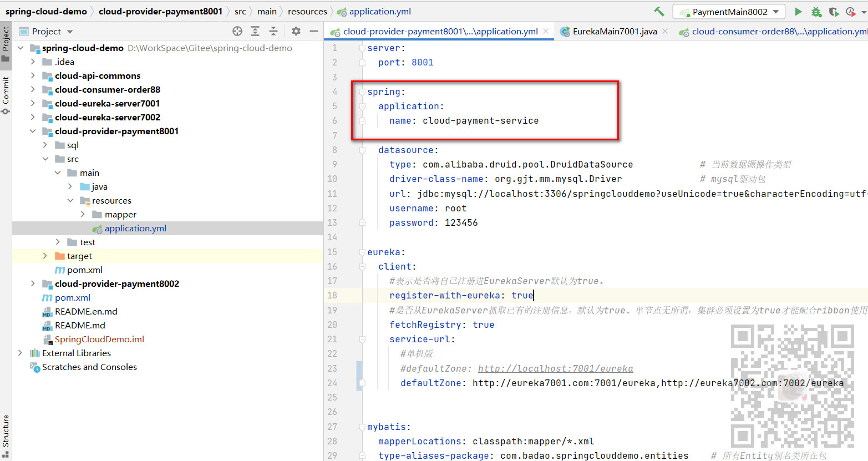Select README.en.md in the project tree
The image size is (868, 461).
pos(86,312)
